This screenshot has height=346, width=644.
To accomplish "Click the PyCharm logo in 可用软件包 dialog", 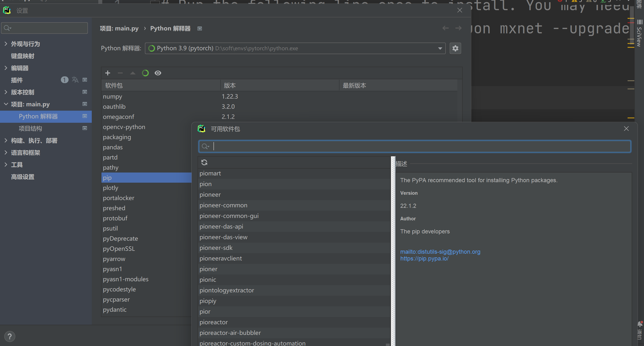I will coord(201,129).
